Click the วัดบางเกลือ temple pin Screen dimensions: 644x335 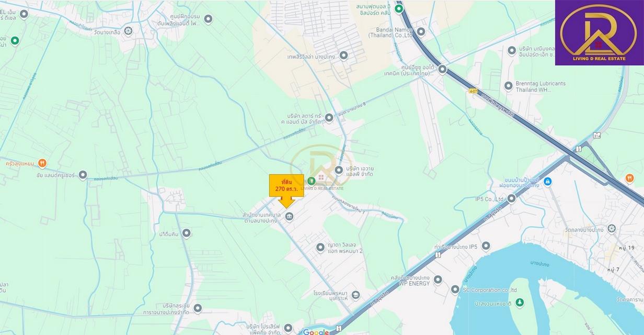(129, 31)
